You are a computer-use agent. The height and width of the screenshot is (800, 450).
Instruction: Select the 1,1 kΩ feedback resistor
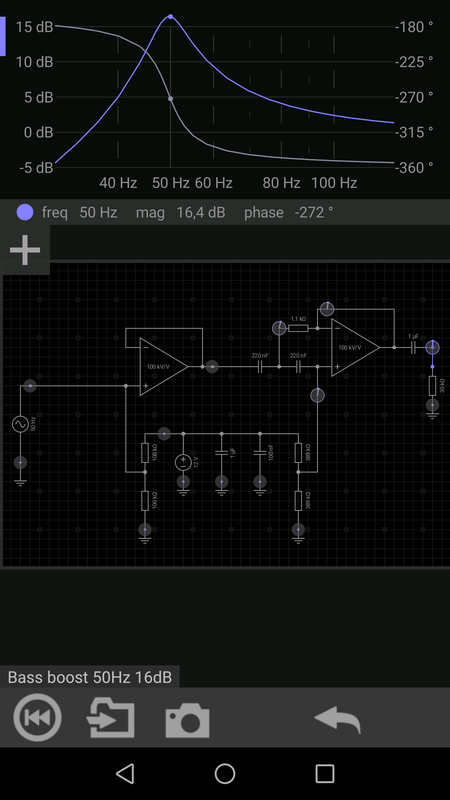point(298,328)
